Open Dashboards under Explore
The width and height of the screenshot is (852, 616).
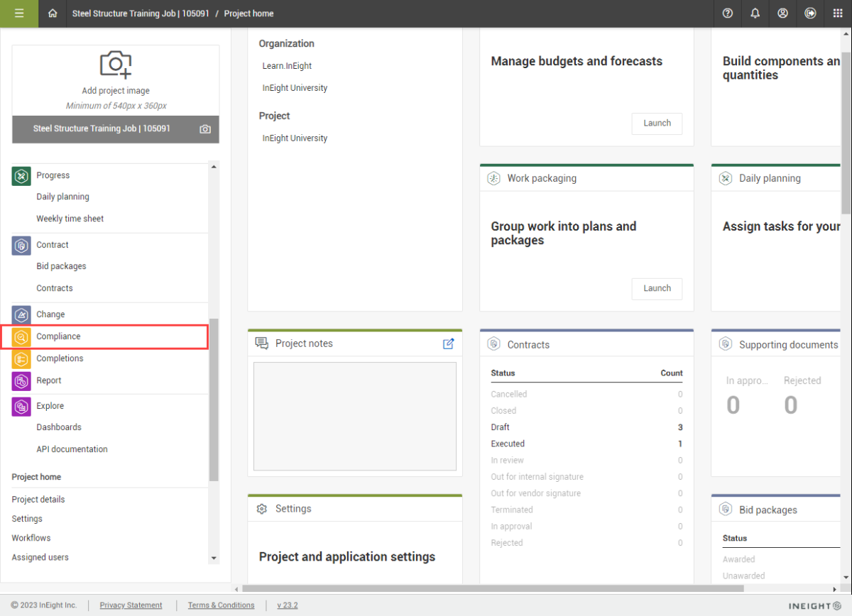(59, 427)
